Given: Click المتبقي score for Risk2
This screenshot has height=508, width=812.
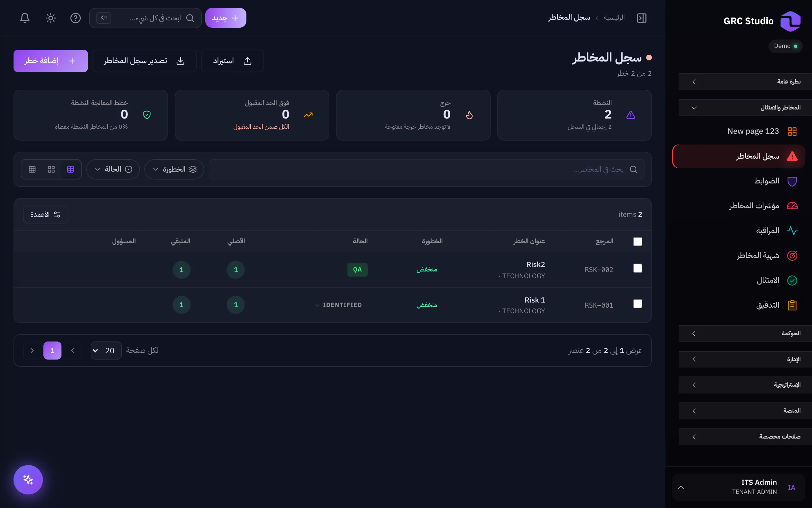Looking at the screenshot, I should (182, 270).
